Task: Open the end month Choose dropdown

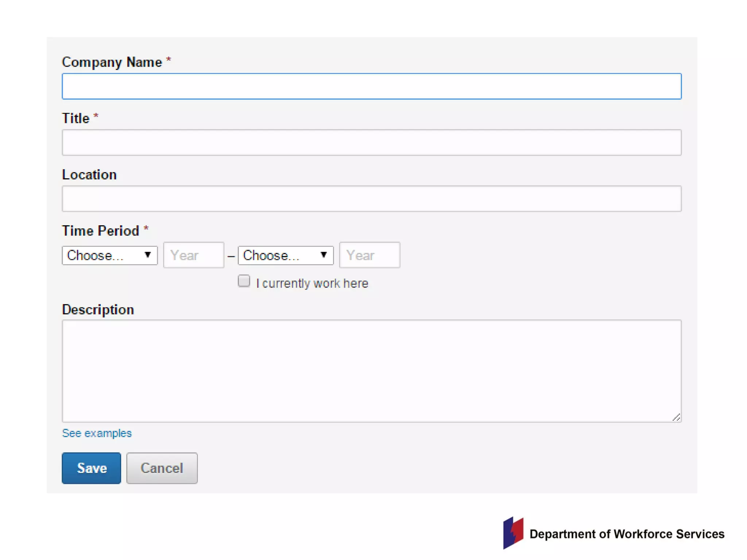Action: coord(285,255)
